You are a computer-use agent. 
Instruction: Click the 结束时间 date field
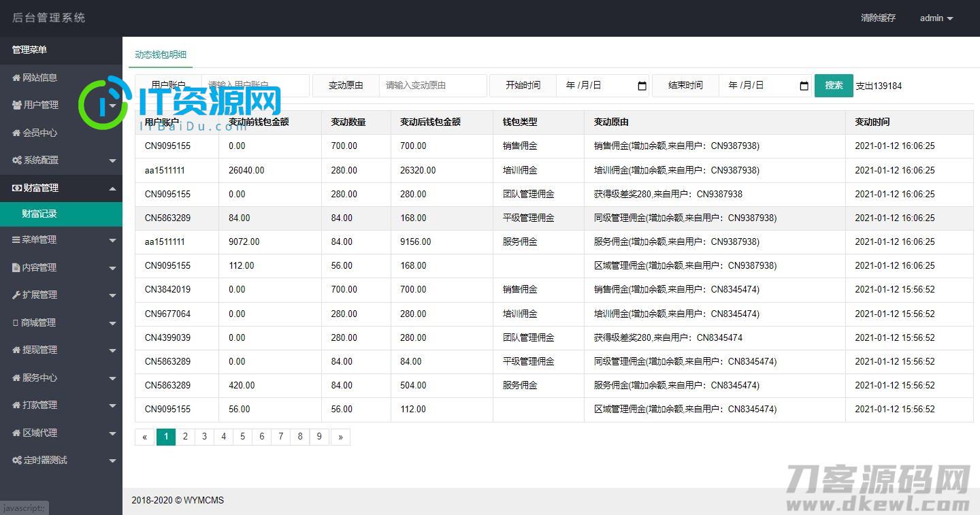click(x=766, y=86)
